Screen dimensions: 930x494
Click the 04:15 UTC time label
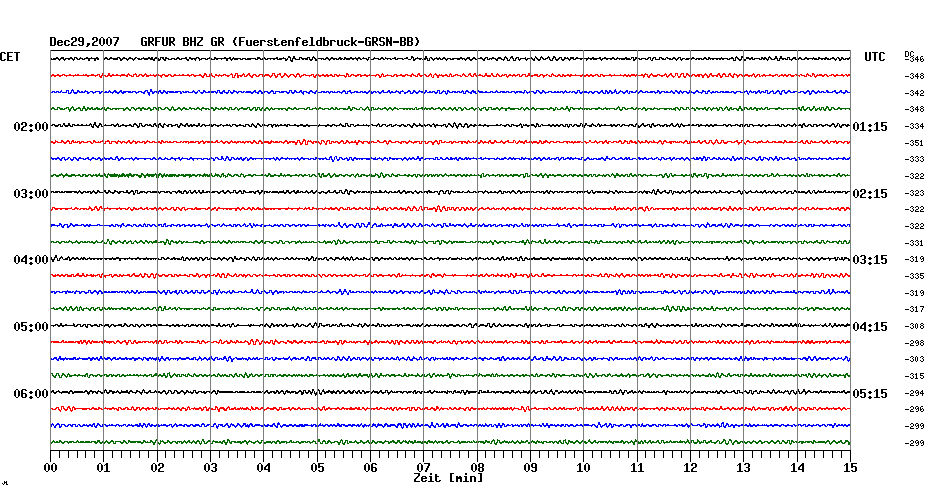point(870,327)
